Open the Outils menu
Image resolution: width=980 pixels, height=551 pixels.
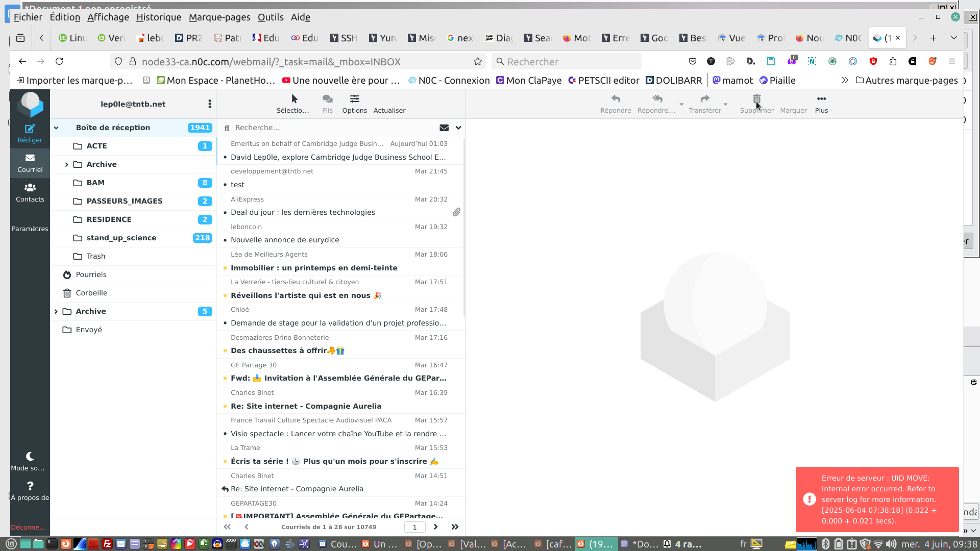coord(271,17)
